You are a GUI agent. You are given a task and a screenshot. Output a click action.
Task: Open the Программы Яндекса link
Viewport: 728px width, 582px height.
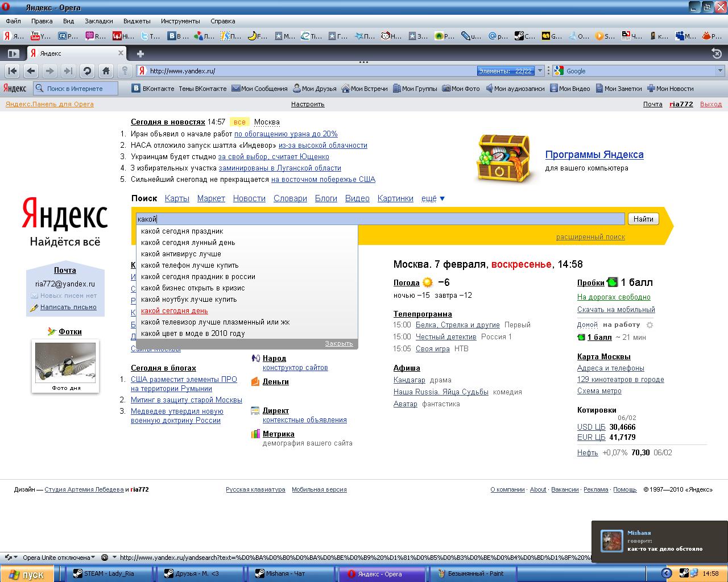(594, 155)
